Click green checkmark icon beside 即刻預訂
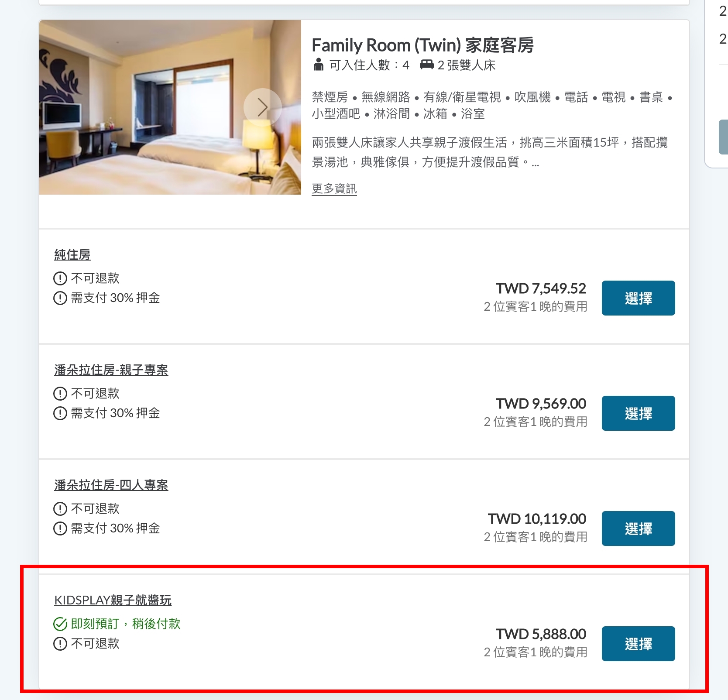 click(x=60, y=624)
